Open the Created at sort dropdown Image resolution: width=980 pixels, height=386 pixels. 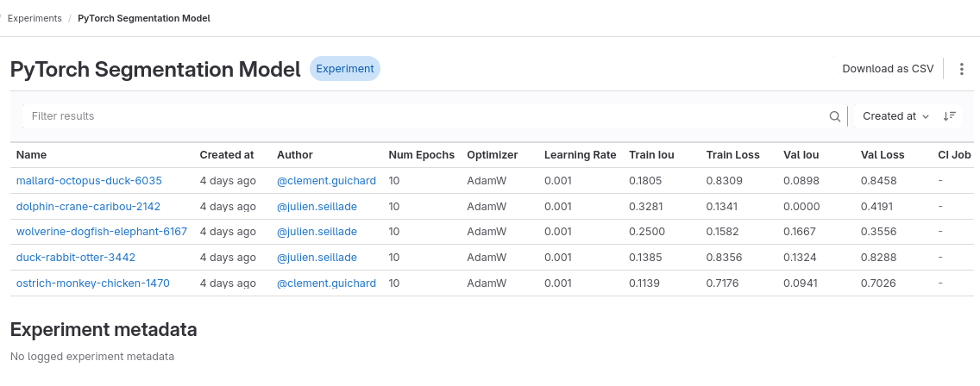coord(895,116)
